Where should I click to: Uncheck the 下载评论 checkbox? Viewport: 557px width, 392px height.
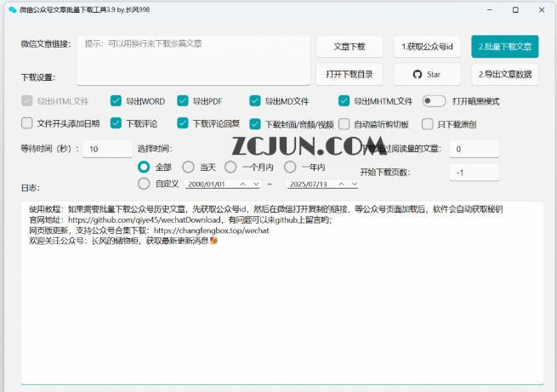[116, 123]
